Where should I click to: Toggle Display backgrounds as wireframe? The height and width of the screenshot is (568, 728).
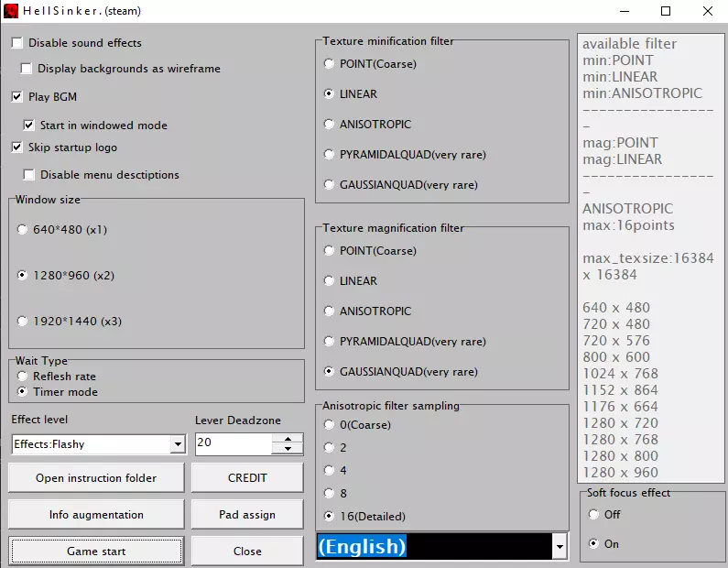click(x=26, y=69)
